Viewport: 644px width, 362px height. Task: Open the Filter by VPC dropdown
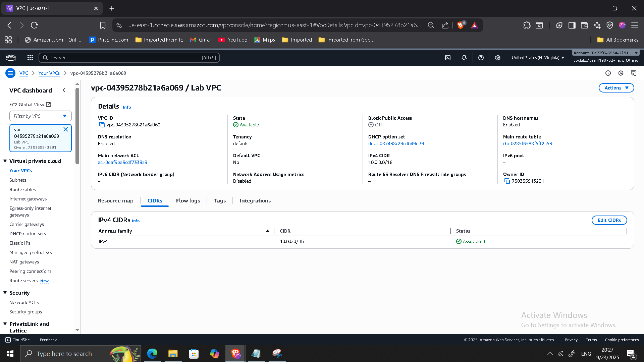tap(41, 116)
